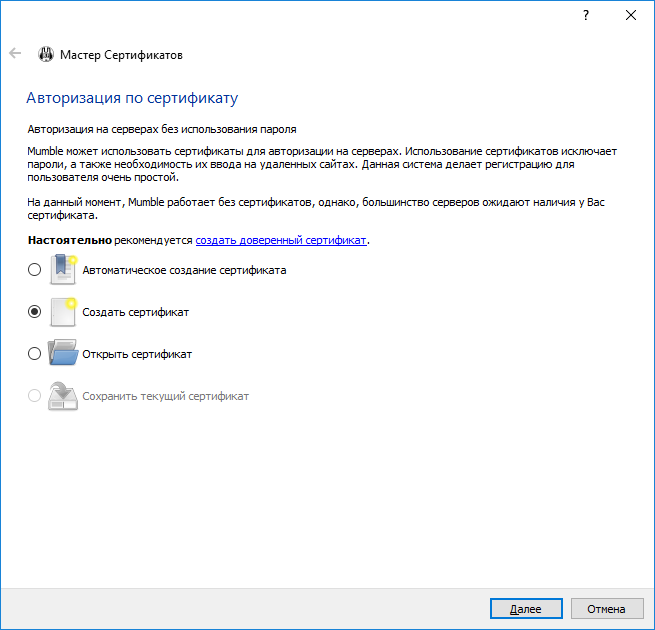Screen dimensions: 655x630
Task: Click the question mark help button
Action: [x=585, y=15]
